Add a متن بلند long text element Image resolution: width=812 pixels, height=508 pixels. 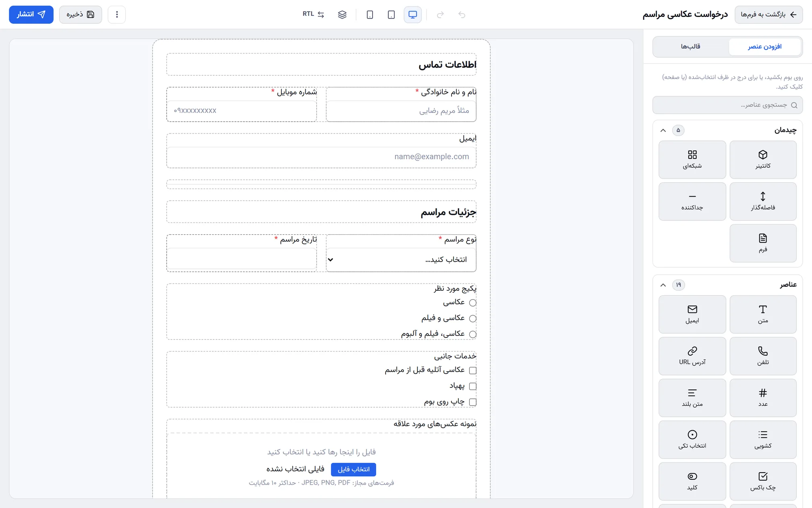(692, 398)
